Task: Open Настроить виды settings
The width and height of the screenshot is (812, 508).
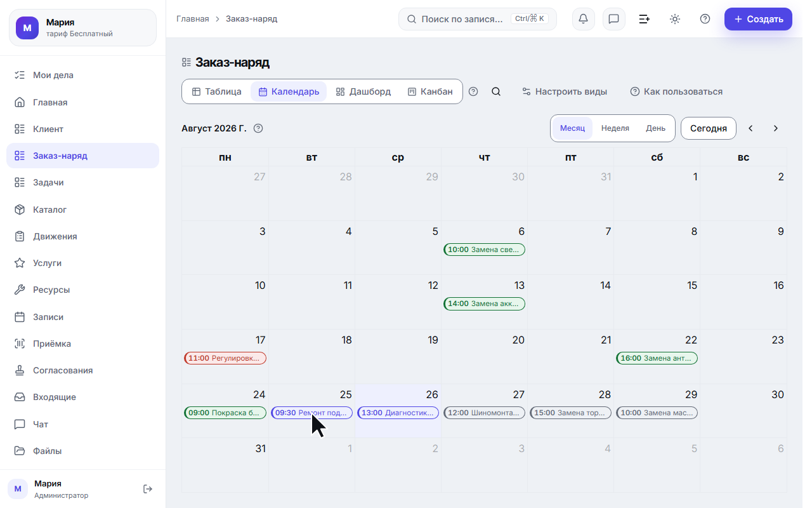Action: tap(565, 91)
